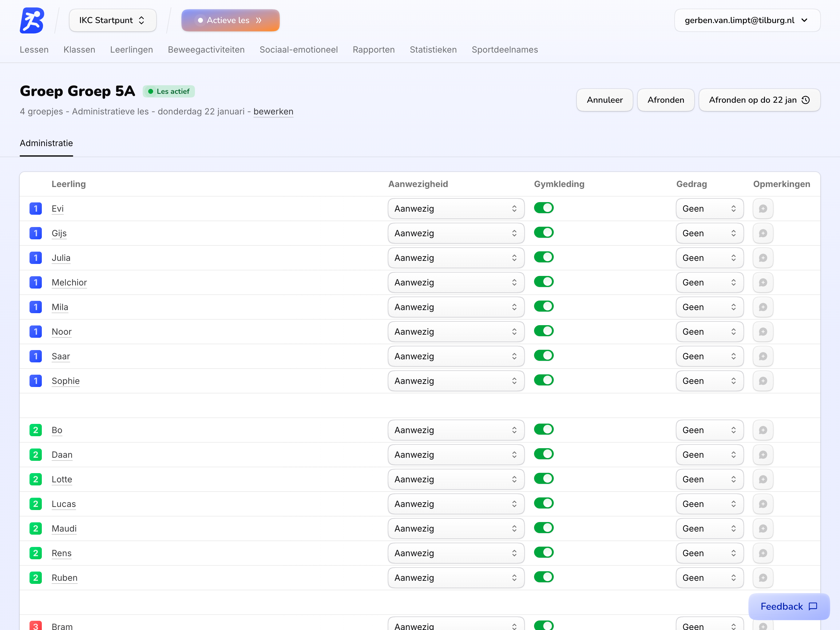Click group 1 badge next to Julia
Screen dimensions: 840x630
point(36,258)
